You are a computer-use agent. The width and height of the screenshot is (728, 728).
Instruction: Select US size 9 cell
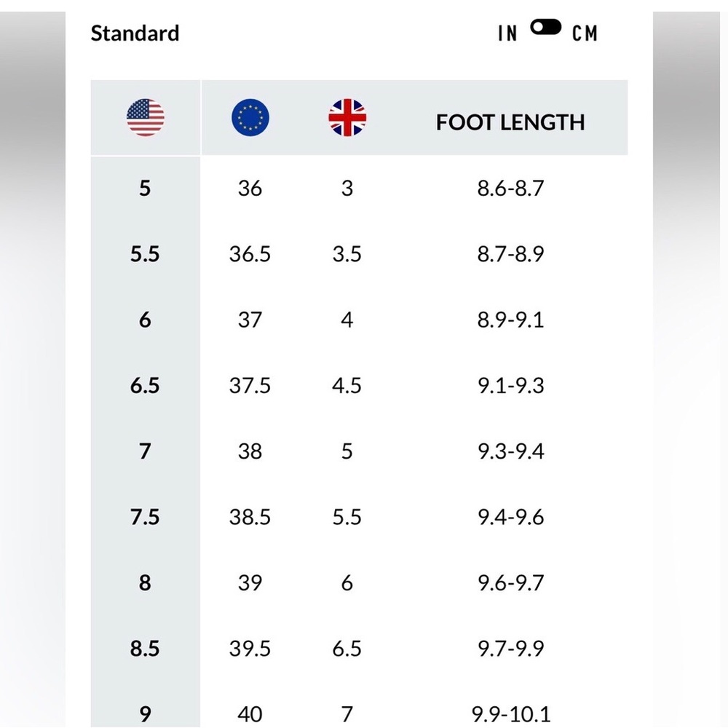pyautogui.click(x=145, y=714)
